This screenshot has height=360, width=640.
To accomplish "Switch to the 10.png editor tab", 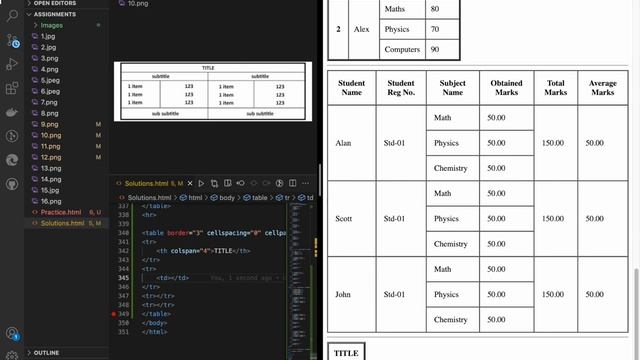I will pyautogui.click(x=134, y=3).
